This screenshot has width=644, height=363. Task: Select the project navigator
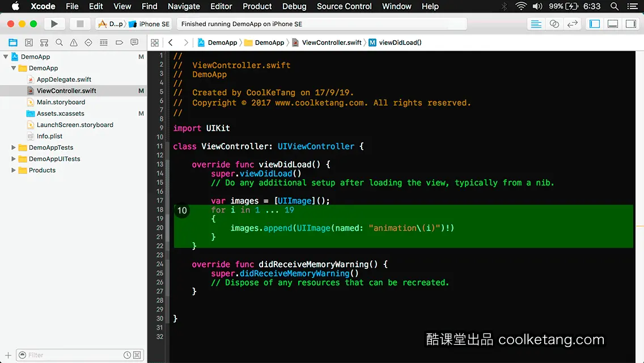[x=13, y=43]
